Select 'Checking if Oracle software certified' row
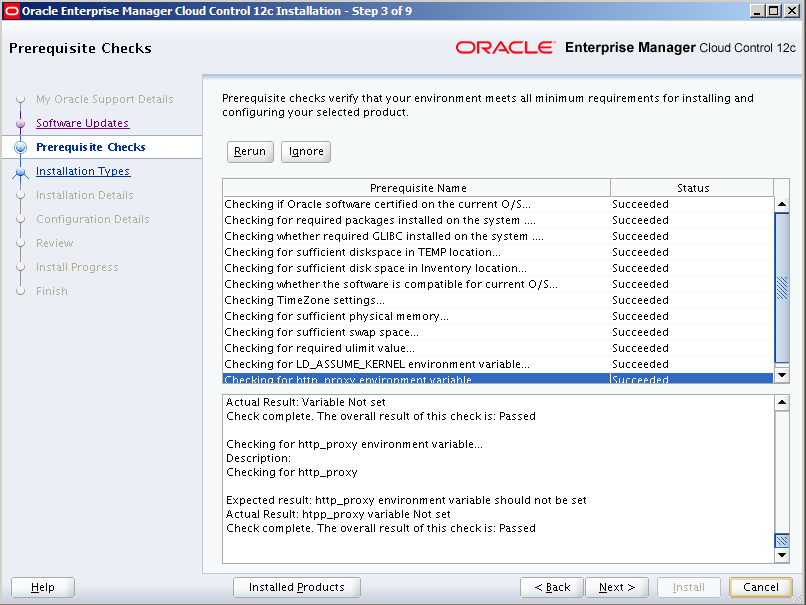Viewport: 806px width, 605px height. point(498,205)
